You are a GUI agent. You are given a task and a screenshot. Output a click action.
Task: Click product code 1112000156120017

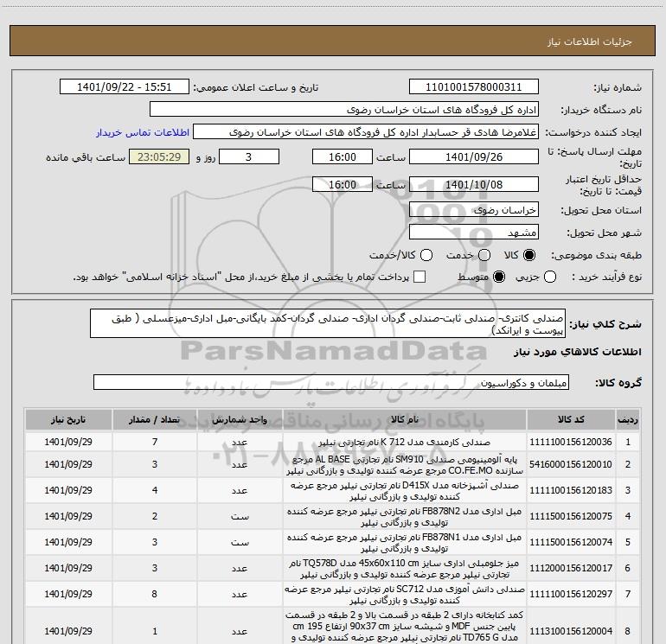click(571, 568)
